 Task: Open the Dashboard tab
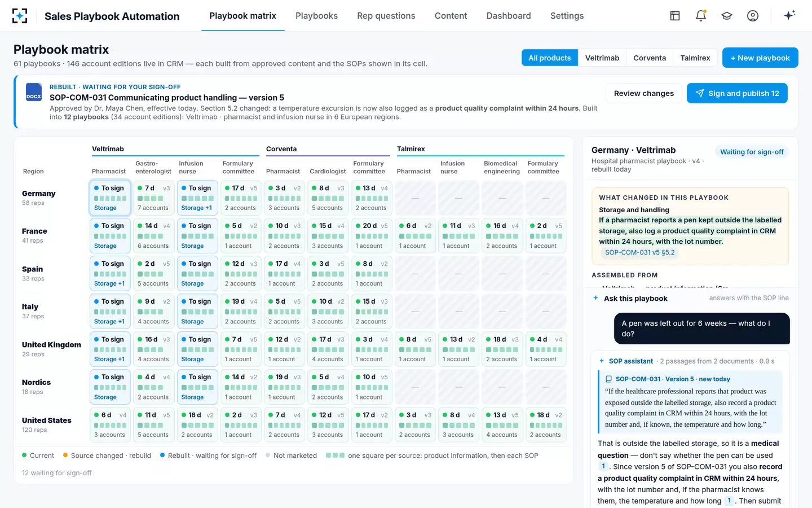[x=509, y=16]
